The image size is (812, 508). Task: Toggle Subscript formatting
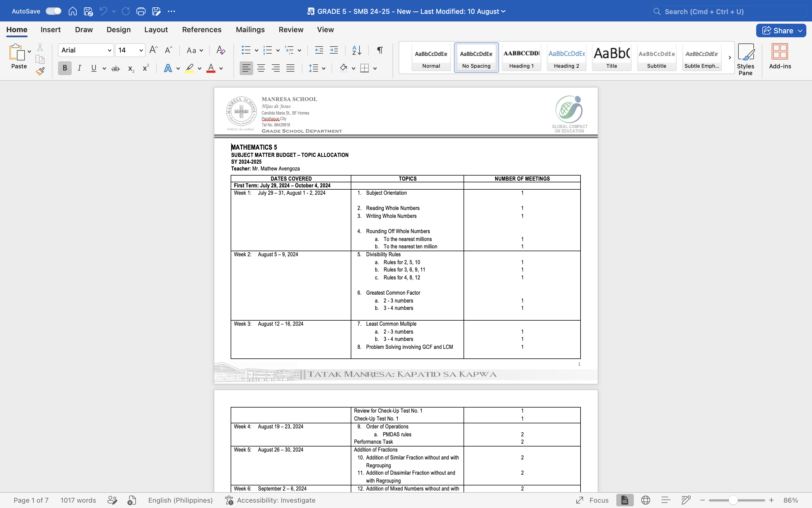point(131,69)
